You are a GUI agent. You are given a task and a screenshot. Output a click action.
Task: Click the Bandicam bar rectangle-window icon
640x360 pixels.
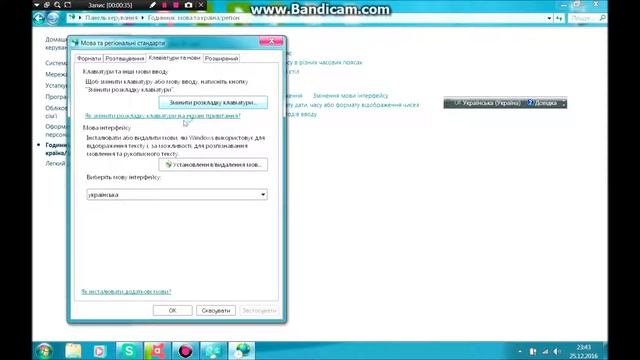[x=68, y=5]
